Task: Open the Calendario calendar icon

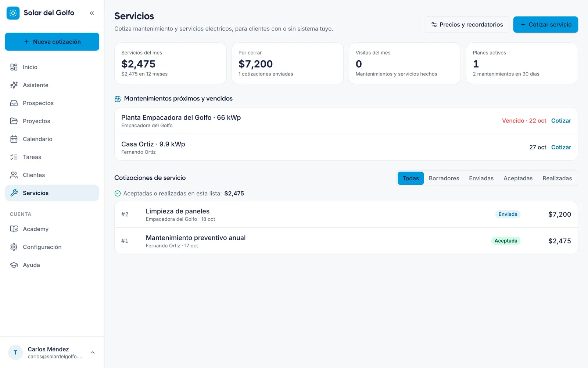Action: click(14, 139)
